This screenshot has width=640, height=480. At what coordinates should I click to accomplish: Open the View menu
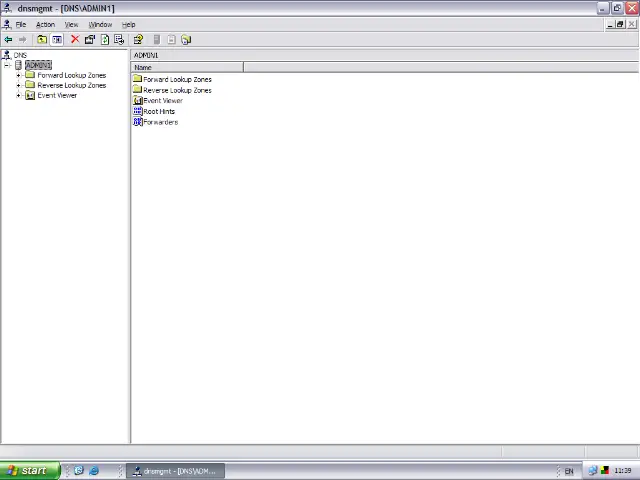(x=71, y=24)
